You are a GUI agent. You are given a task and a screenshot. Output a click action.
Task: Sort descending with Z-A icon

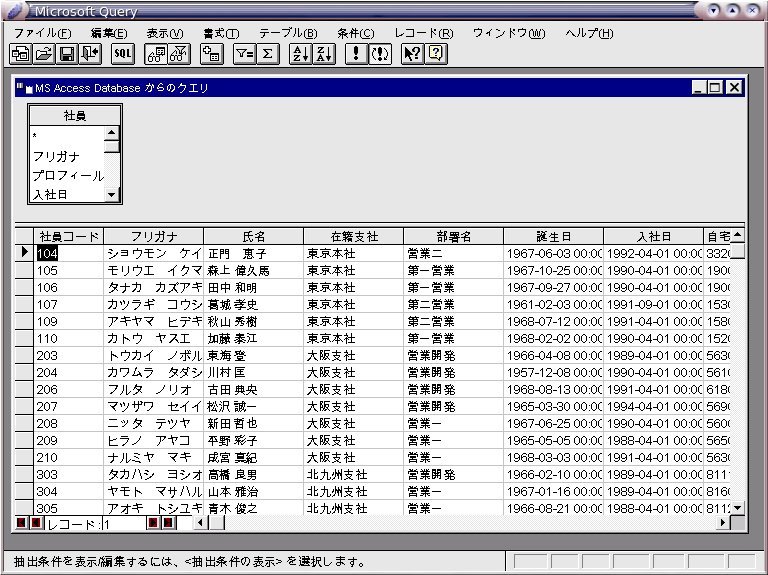(324, 54)
